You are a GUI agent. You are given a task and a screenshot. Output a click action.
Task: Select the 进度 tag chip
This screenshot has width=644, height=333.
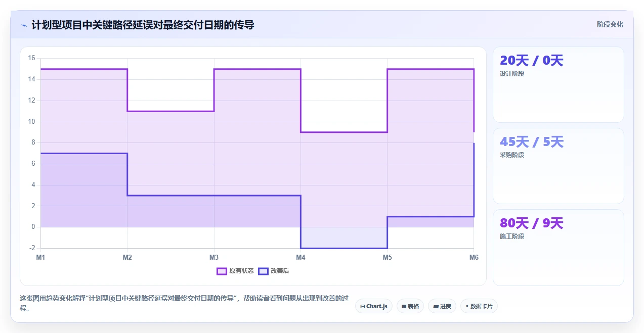click(442, 306)
